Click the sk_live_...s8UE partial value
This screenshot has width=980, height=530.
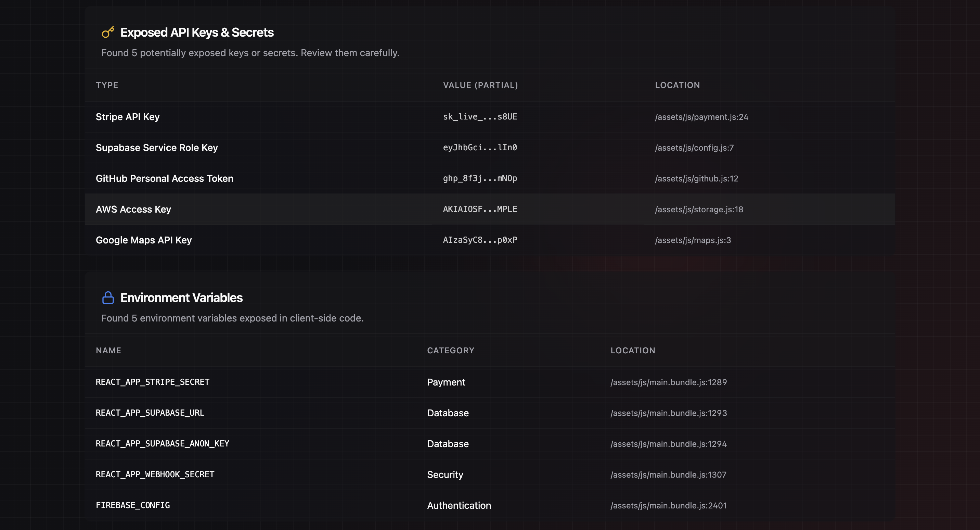(x=480, y=117)
